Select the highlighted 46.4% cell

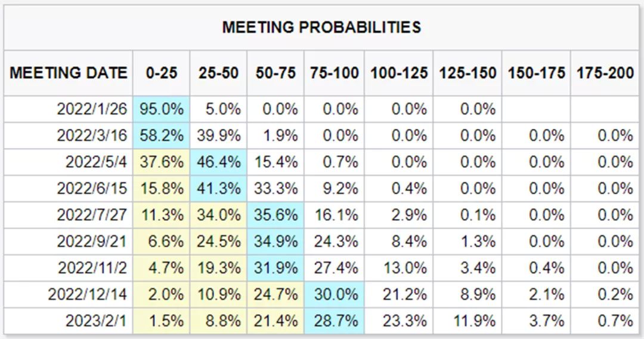[218, 162]
